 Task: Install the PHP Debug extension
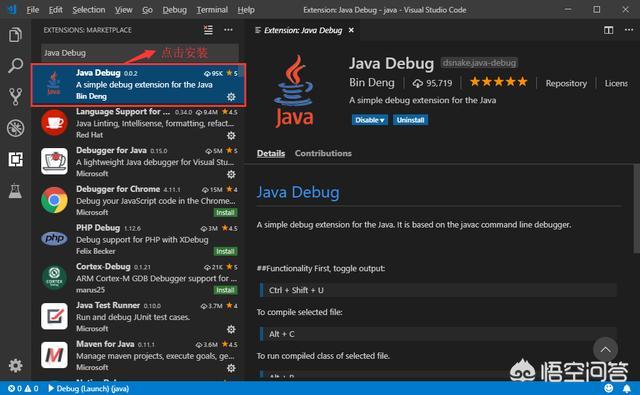point(225,251)
